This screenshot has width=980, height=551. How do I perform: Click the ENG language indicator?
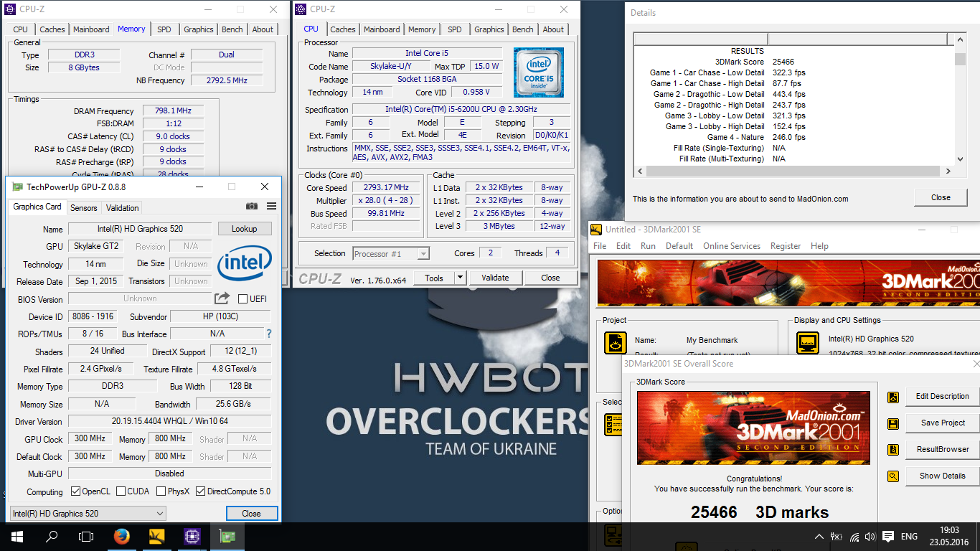click(x=909, y=537)
